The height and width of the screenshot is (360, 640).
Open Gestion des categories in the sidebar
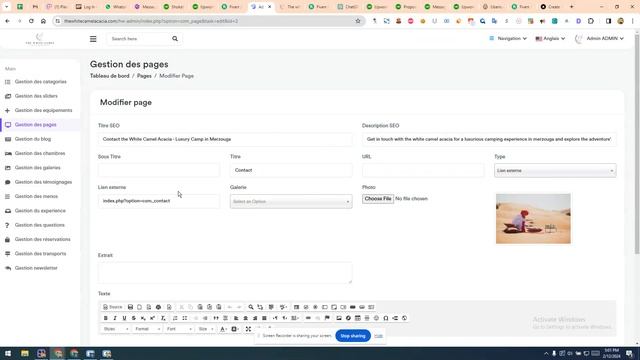pos(40,82)
